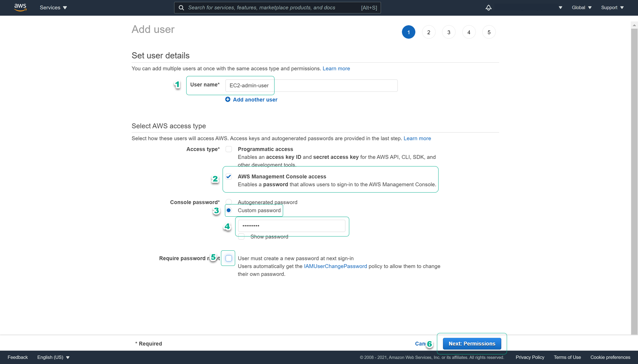Click the custom password input field

pyautogui.click(x=291, y=226)
